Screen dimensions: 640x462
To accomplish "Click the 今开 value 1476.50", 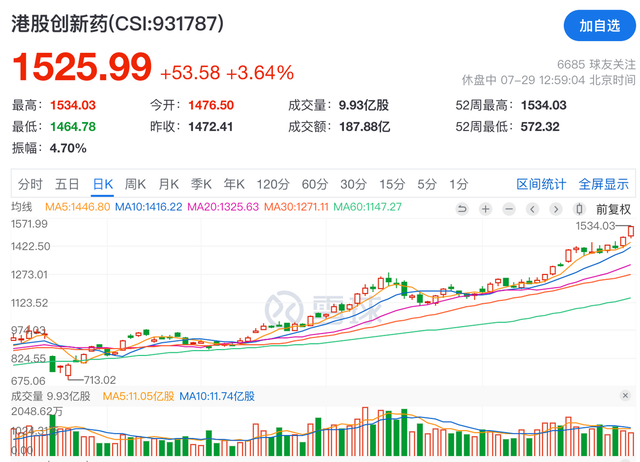I will pyautogui.click(x=211, y=105).
